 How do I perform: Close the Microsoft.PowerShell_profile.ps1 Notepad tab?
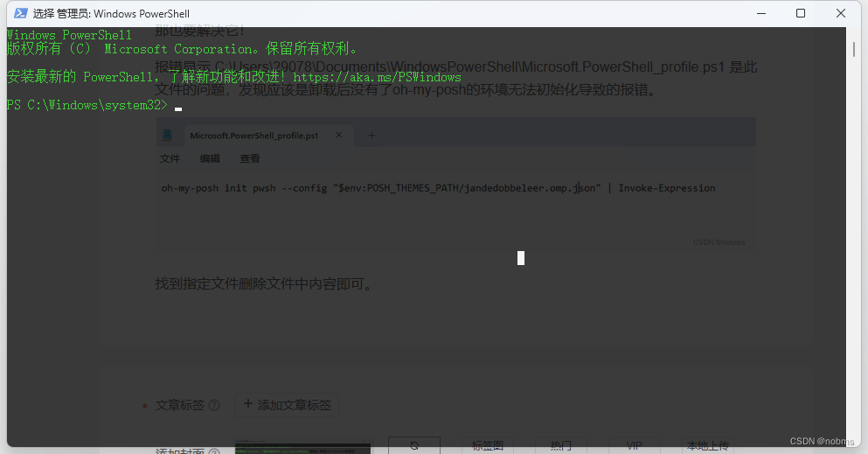click(339, 135)
